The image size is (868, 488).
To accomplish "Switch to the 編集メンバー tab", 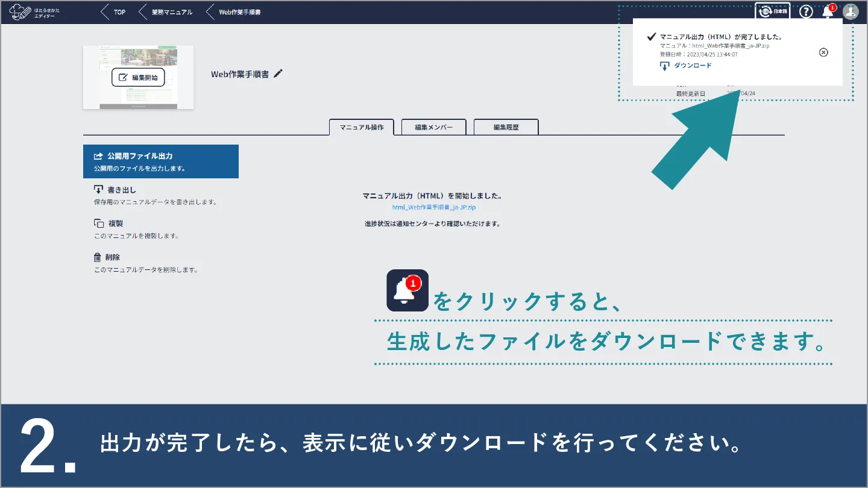I will tap(433, 128).
